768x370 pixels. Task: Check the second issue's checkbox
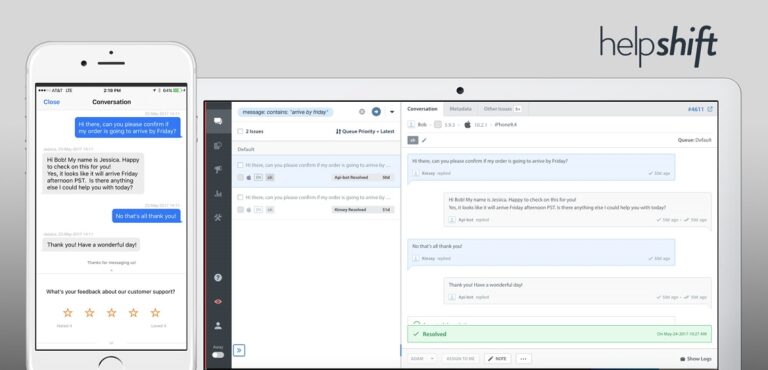click(240, 197)
